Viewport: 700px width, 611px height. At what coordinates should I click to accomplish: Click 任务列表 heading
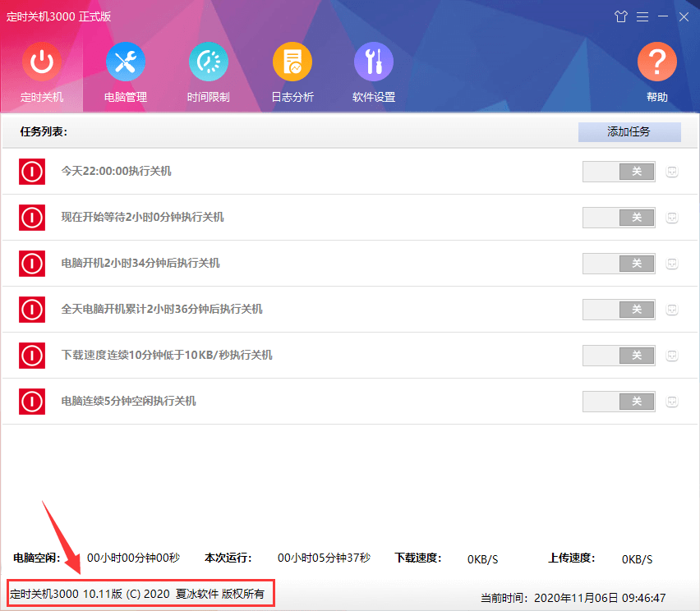(x=44, y=131)
